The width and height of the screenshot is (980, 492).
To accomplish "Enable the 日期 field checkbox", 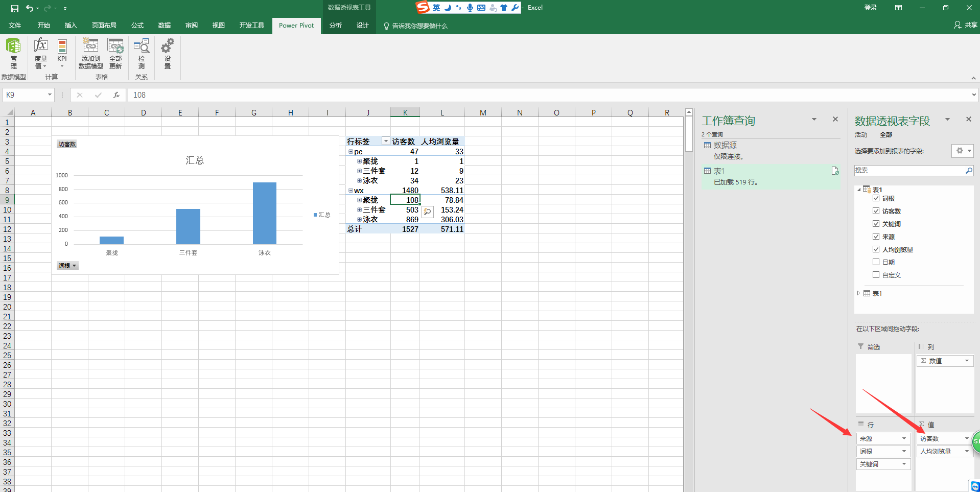I will [x=876, y=262].
